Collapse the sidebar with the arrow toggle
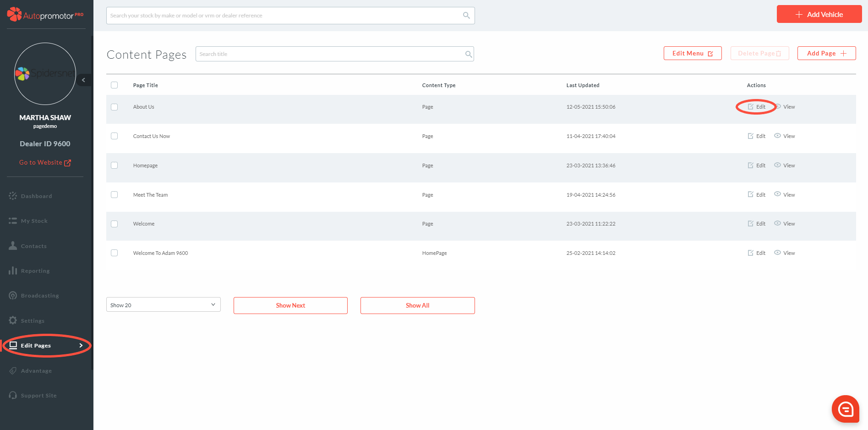Viewport: 868px width, 430px height. 83,80
